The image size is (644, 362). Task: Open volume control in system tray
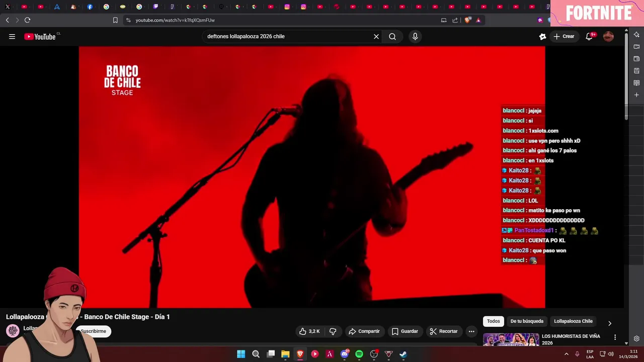tap(611, 354)
